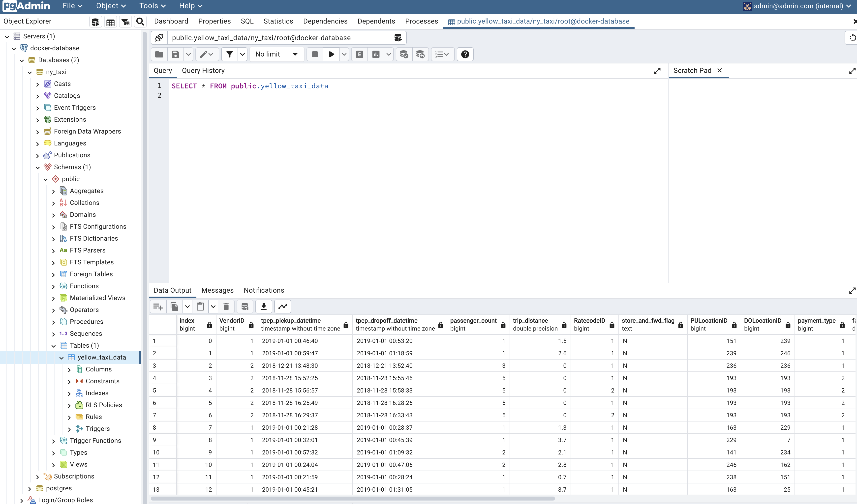Click the connection status icon beside the connection path
857x504 pixels.
pyautogui.click(x=159, y=38)
